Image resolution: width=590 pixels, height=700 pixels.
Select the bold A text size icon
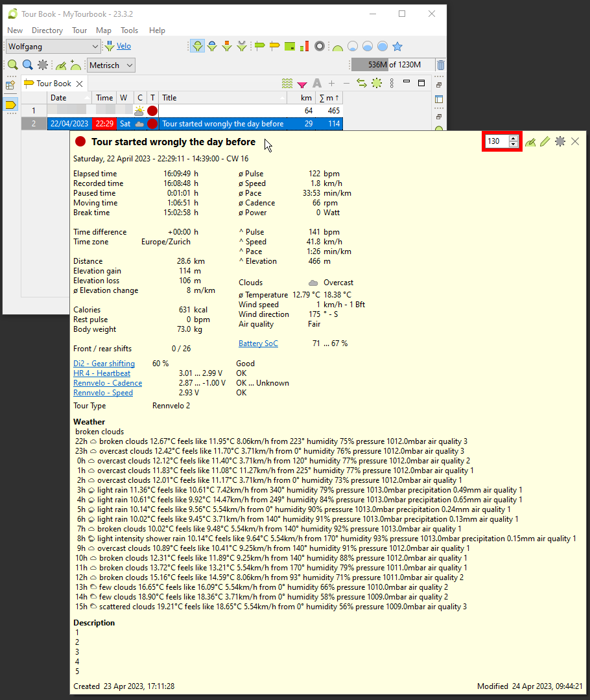coord(316,84)
